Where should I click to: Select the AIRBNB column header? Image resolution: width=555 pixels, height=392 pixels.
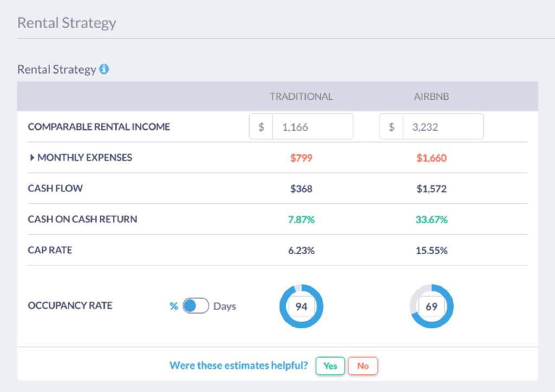coord(431,96)
